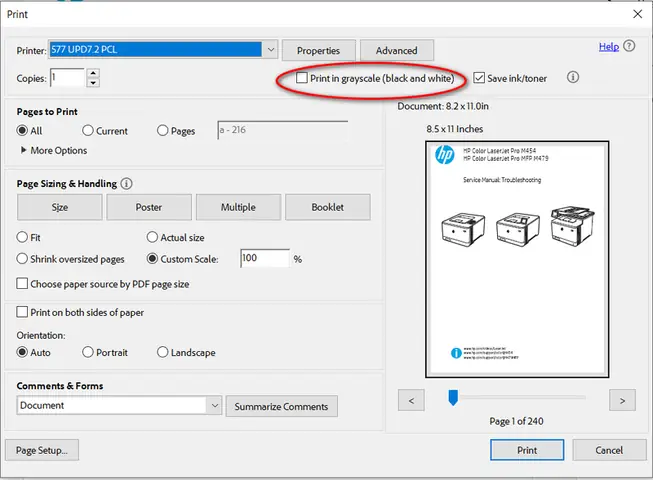
Task: Switch to the Multiple tab button
Action: (x=238, y=207)
